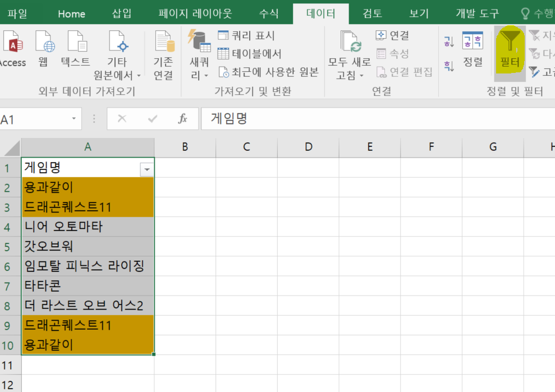The width and height of the screenshot is (555, 392).
Task: Click 쿼리 표시 show queries
Action: [x=246, y=35]
